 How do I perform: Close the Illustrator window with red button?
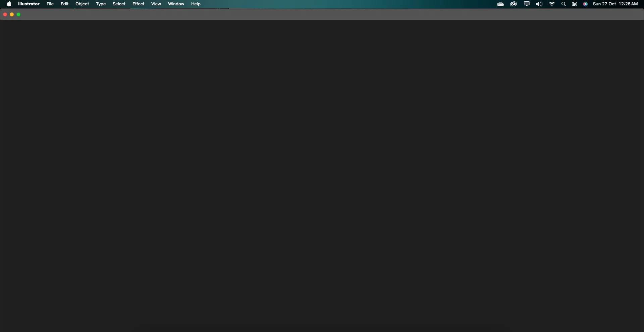pyautogui.click(x=5, y=14)
